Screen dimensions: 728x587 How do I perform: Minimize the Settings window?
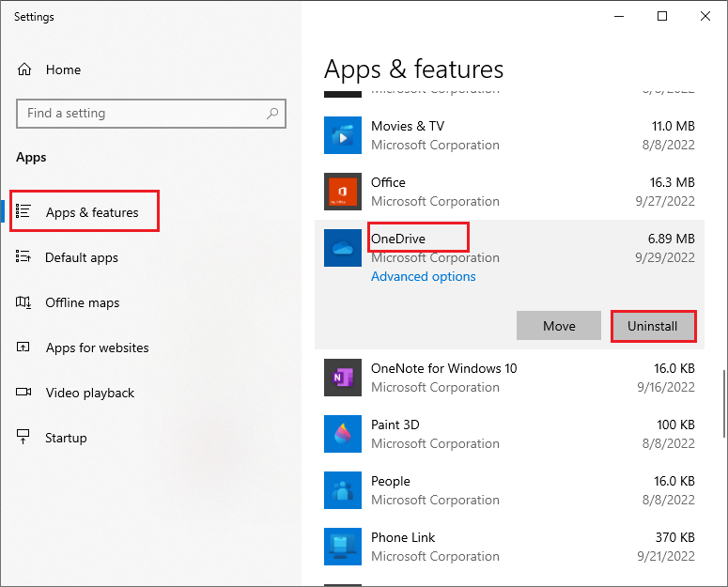[619, 16]
